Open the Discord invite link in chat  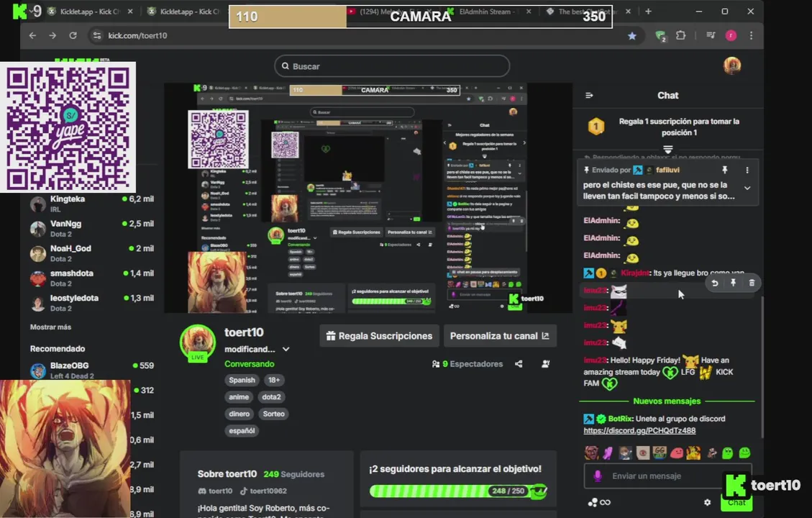click(x=639, y=430)
